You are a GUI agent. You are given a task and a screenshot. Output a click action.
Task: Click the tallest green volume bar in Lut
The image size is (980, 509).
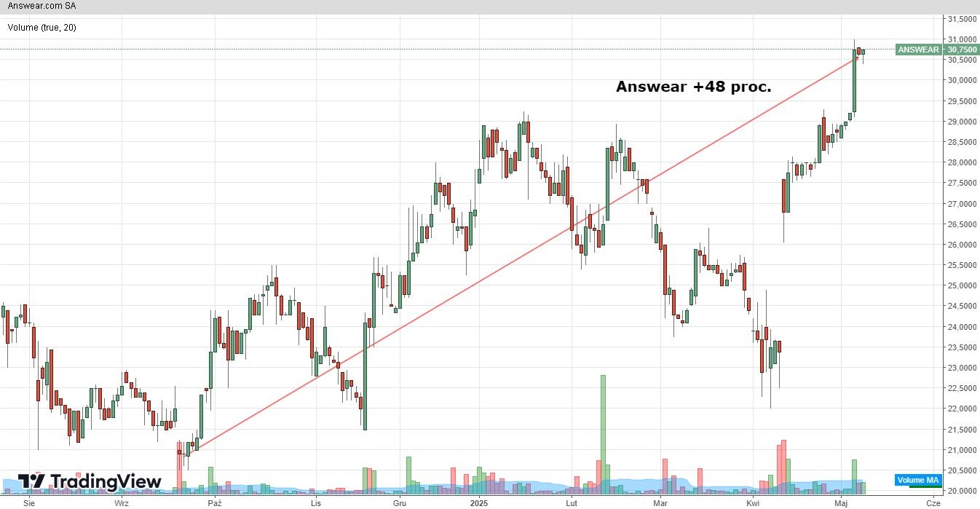pyautogui.click(x=603, y=434)
